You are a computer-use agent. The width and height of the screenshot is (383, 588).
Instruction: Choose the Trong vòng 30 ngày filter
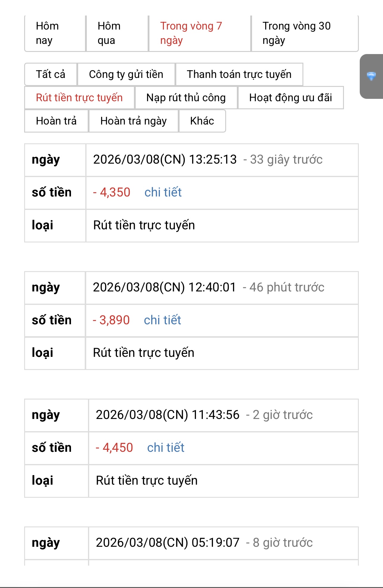click(305, 33)
